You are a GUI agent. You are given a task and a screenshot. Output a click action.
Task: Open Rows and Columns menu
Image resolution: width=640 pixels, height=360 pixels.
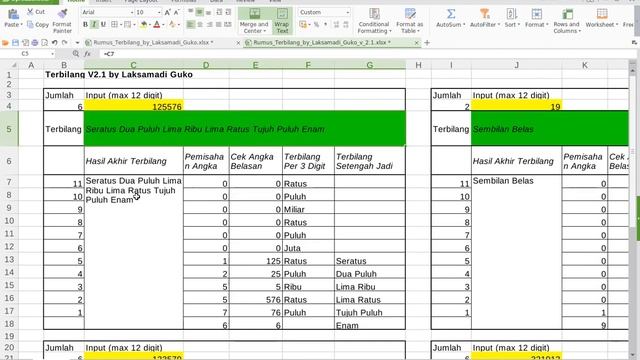coord(567,21)
